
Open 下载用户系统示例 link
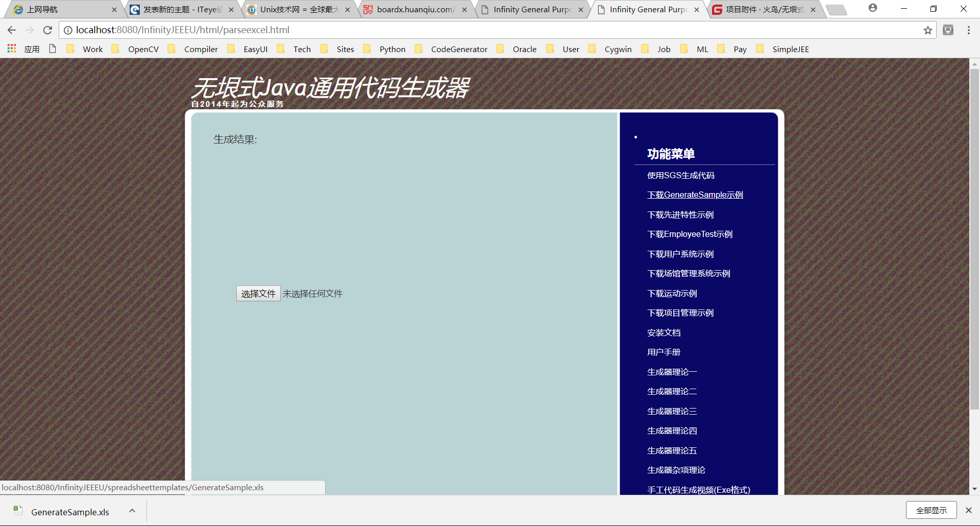click(x=680, y=254)
